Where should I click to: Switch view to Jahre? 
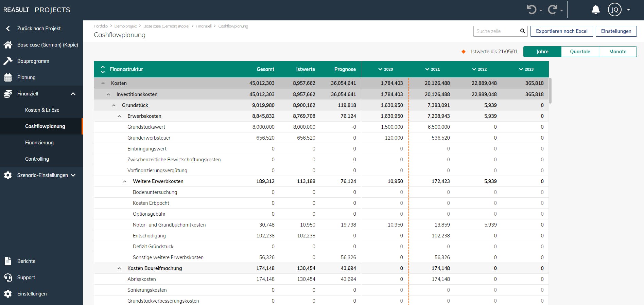(542, 52)
